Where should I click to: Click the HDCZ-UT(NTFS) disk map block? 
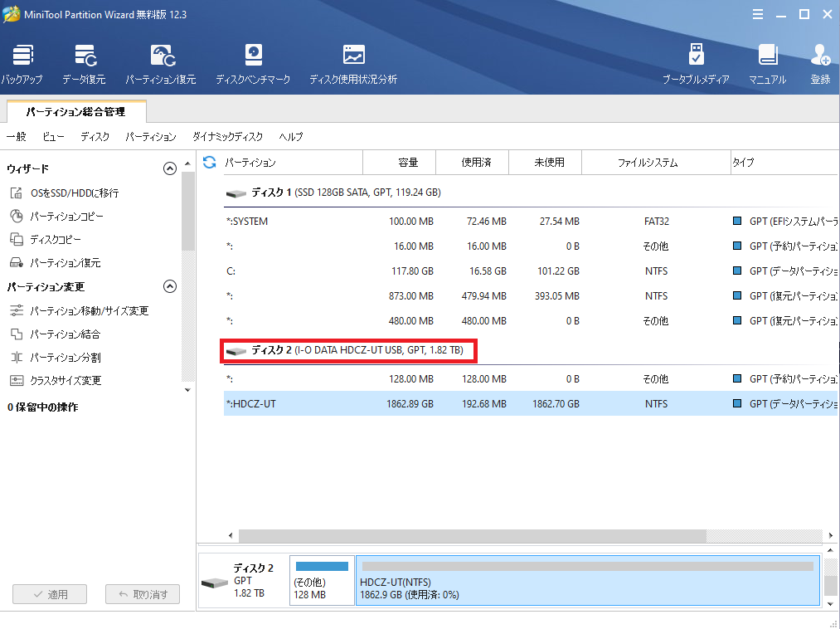coord(588,581)
